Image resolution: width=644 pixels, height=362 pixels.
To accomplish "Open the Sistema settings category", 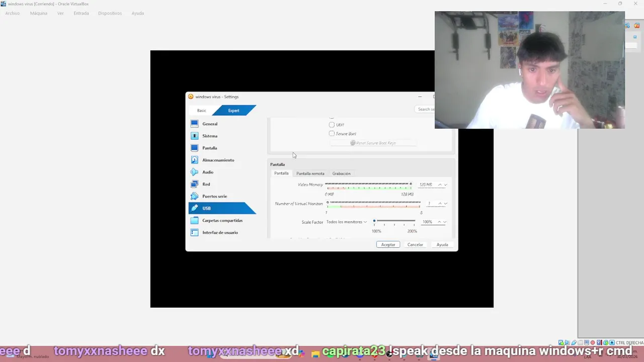I will tap(222, 136).
